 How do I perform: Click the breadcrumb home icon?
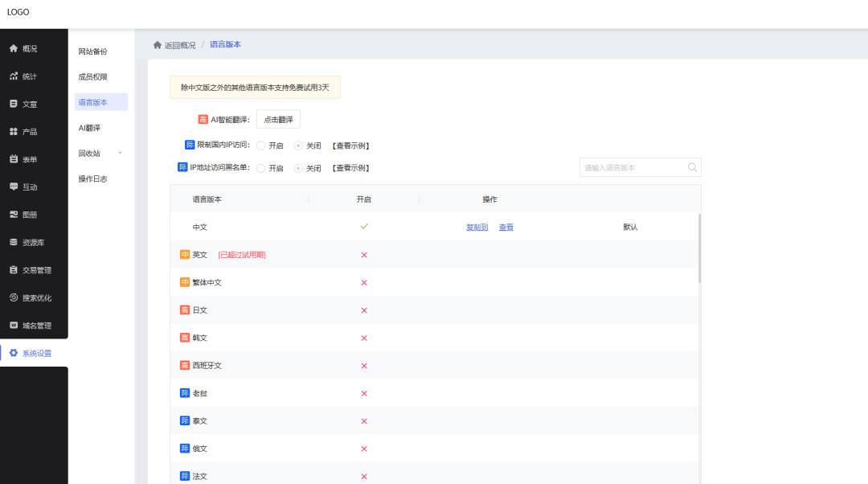tap(158, 45)
